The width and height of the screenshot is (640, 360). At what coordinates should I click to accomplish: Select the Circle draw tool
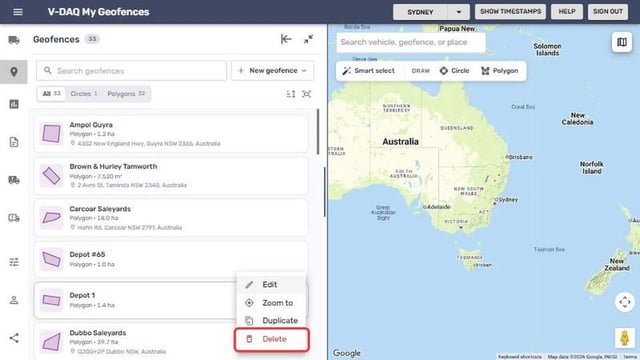pos(454,71)
